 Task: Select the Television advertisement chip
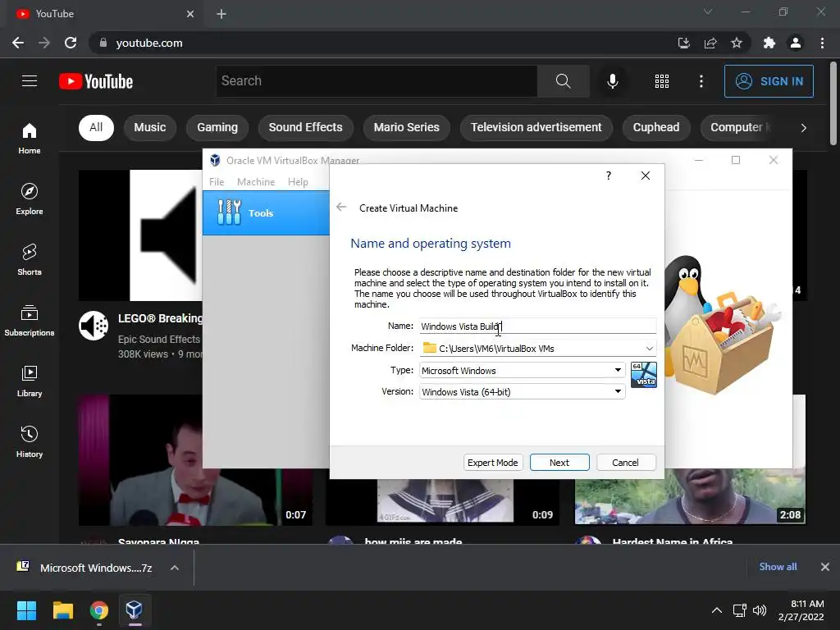(536, 127)
